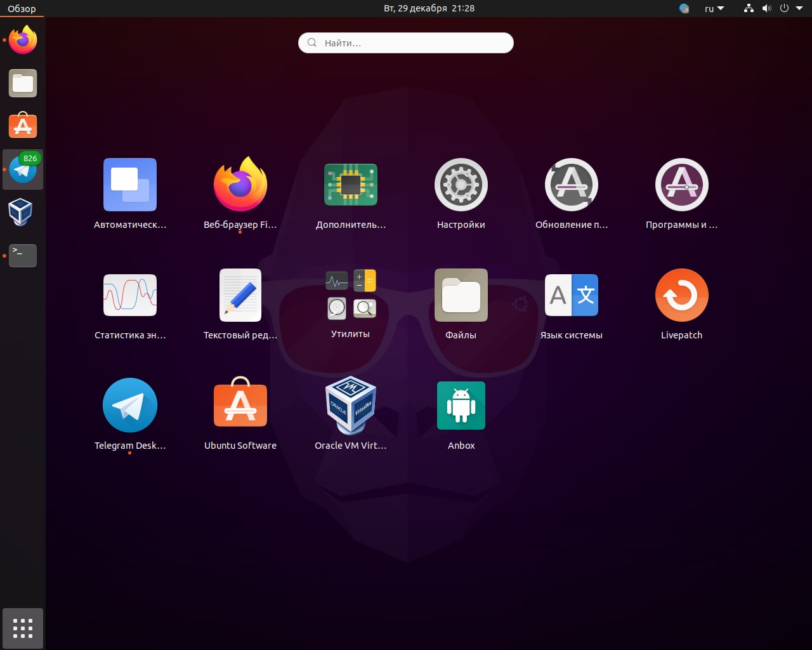The width and height of the screenshot is (812, 650).
Task: Launch the Автоматическ... app
Action: coord(130,194)
